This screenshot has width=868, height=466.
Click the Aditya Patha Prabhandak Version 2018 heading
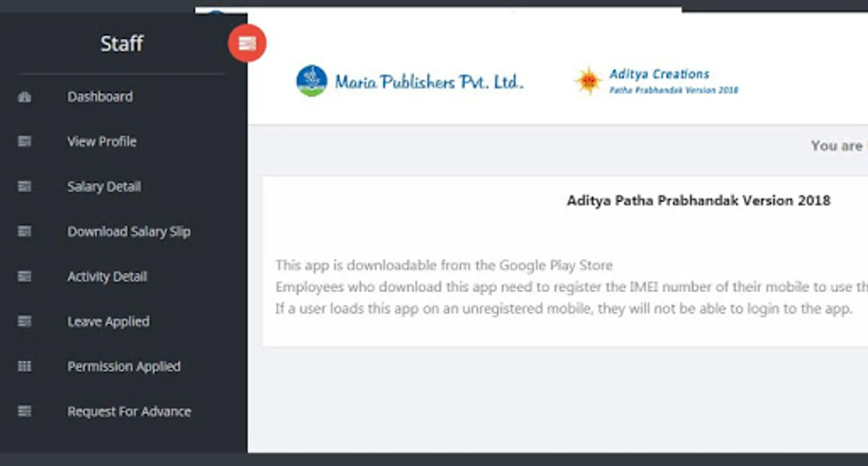click(x=699, y=201)
